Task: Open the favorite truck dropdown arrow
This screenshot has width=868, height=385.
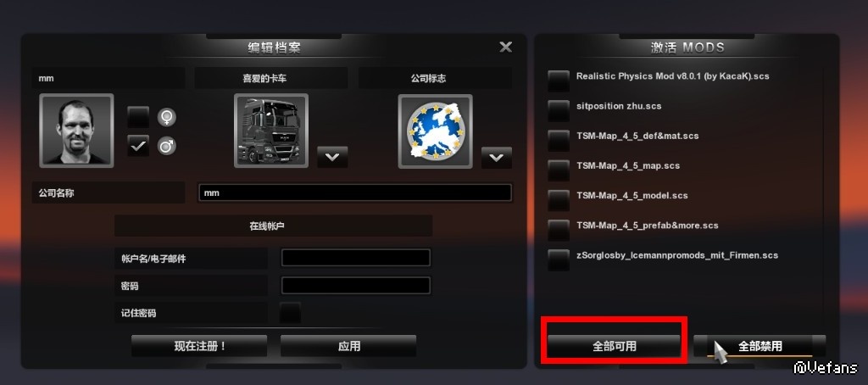Action: coord(332,158)
